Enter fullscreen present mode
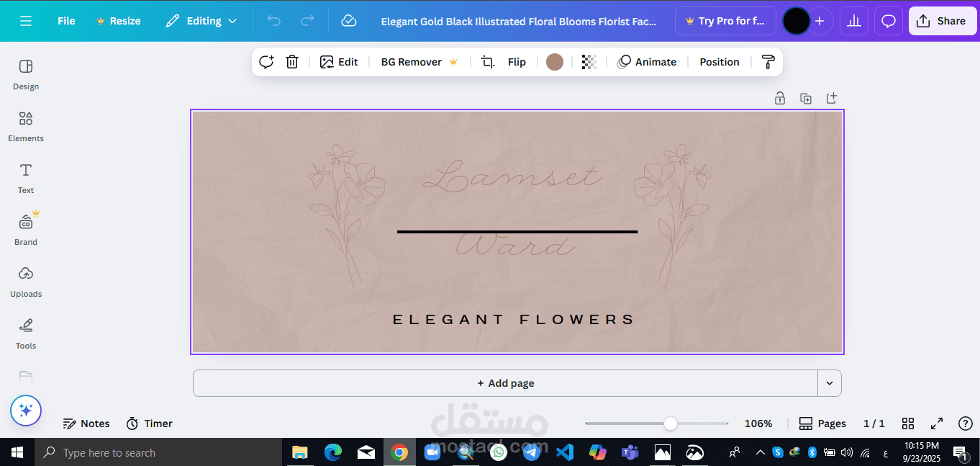980x466 pixels. 937,424
